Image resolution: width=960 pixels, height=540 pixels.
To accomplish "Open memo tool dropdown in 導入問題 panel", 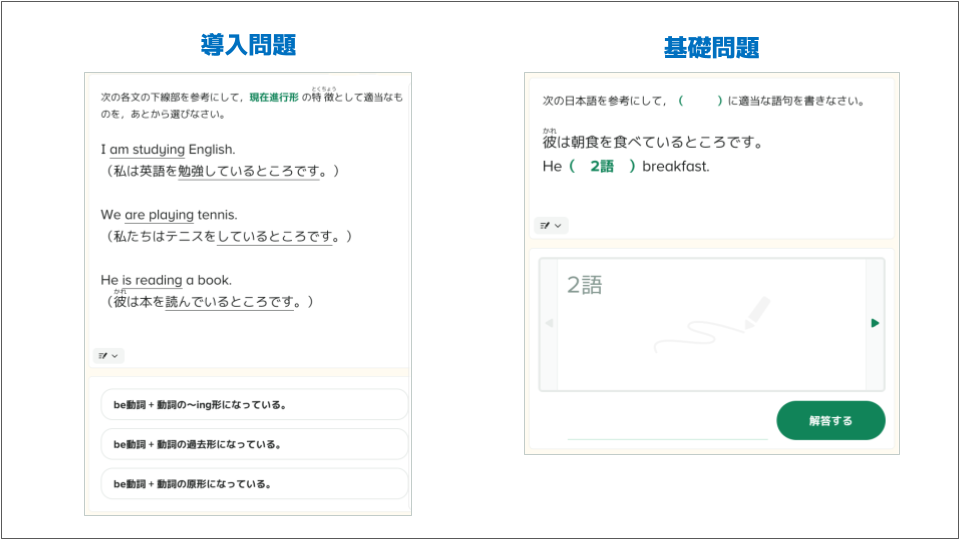I will pos(108,356).
